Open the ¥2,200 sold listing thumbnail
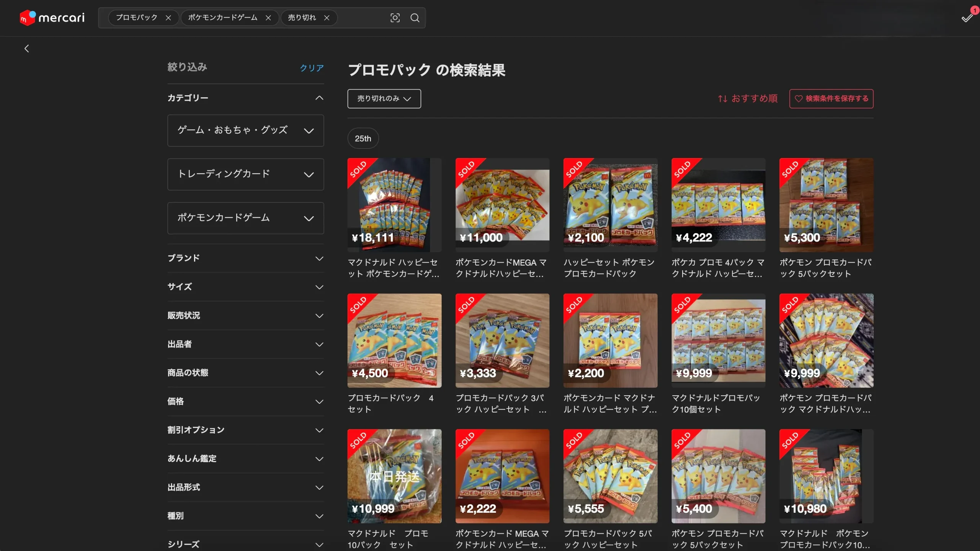 610,341
